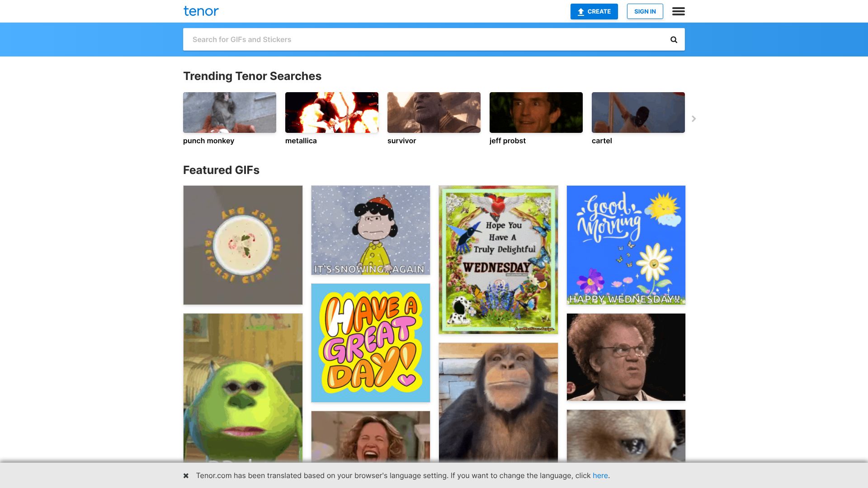Click the Tenor logo

201,11
